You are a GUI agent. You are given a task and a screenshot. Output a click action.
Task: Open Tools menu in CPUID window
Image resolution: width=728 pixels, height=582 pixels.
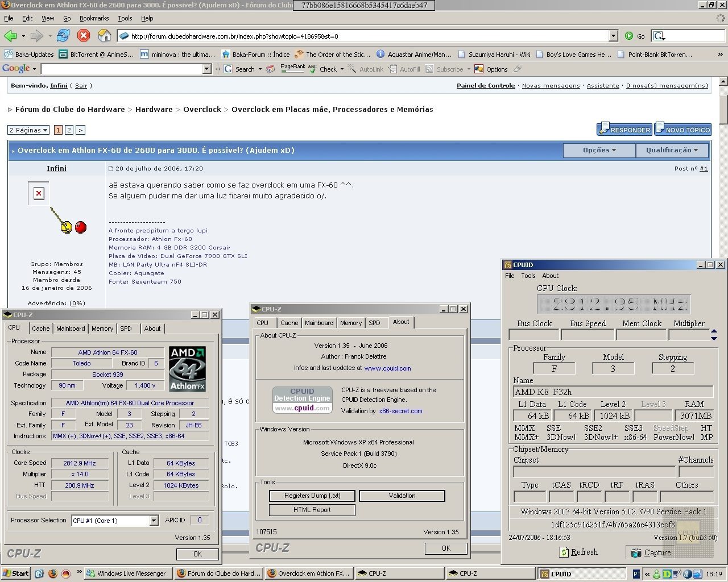(528, 276)
